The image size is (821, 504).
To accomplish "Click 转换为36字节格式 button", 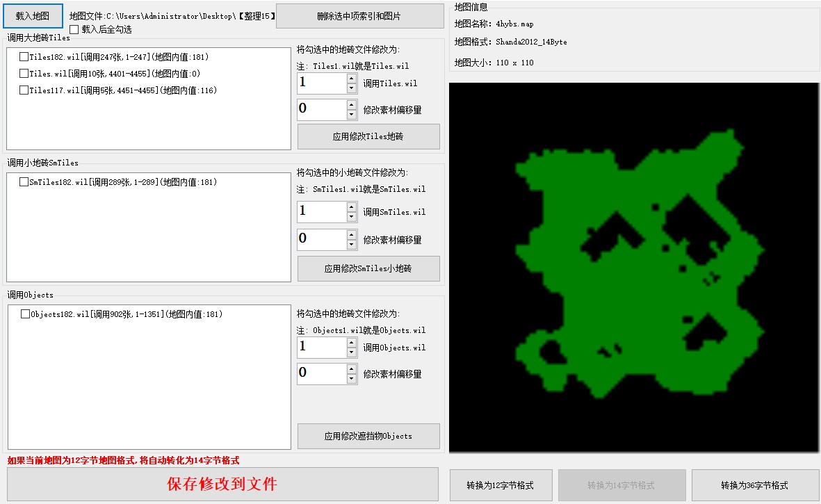I will [x=754, y=485].
